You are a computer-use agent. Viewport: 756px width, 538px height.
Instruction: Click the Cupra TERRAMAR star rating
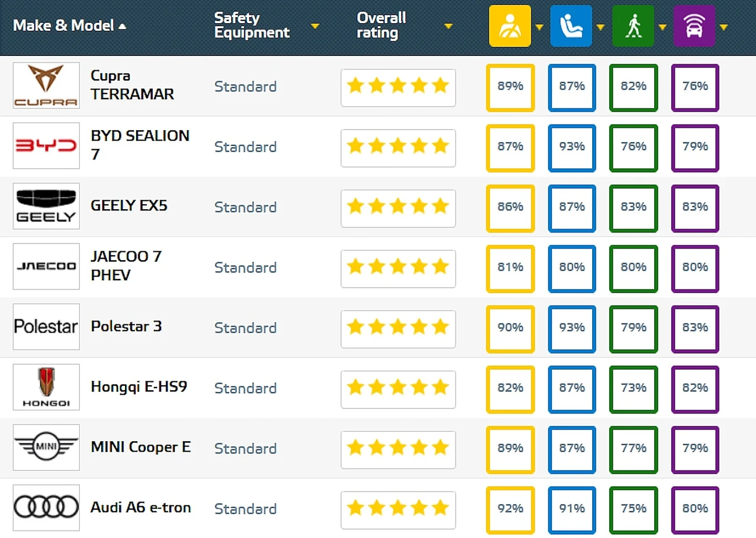398,86
